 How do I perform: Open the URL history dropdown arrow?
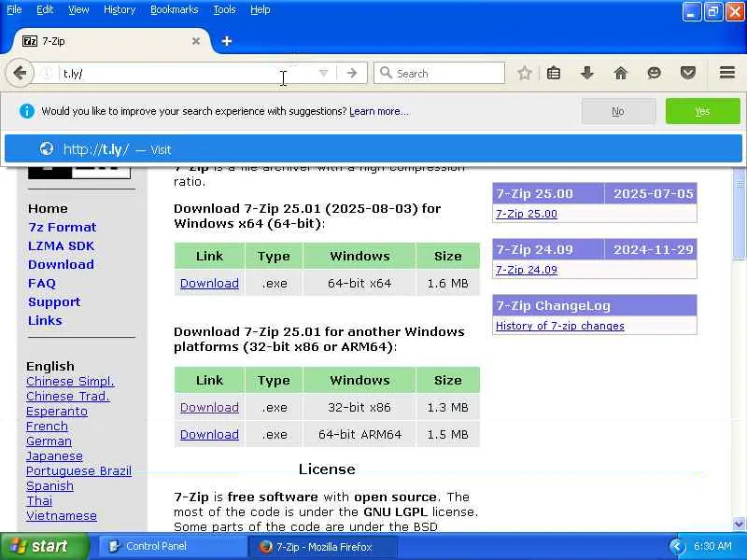tap(323, 74)
